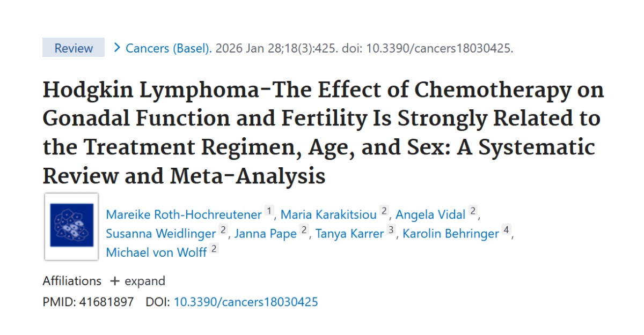Viewport: 644px width, 335px height.
Task: Click affiliation superscript 1 after Roth-Hochreutener
Action: pos(268,210)
